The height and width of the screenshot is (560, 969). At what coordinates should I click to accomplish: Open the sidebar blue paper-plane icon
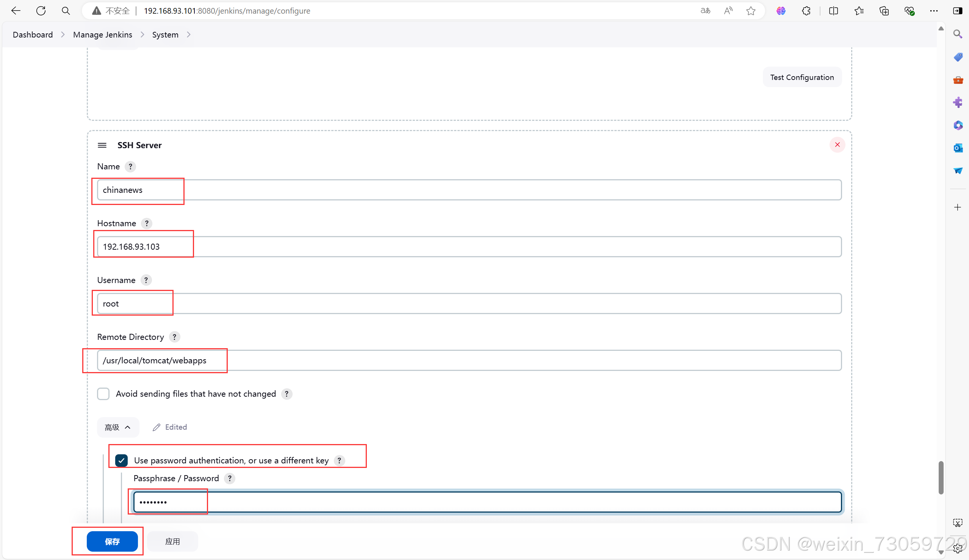(x=958, y=171)
